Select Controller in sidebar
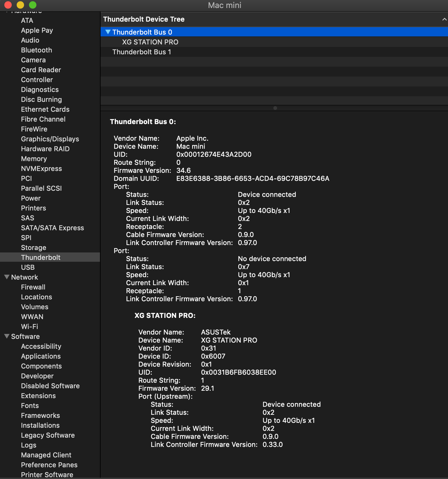The image size is (448, 479). pos(37,80)
